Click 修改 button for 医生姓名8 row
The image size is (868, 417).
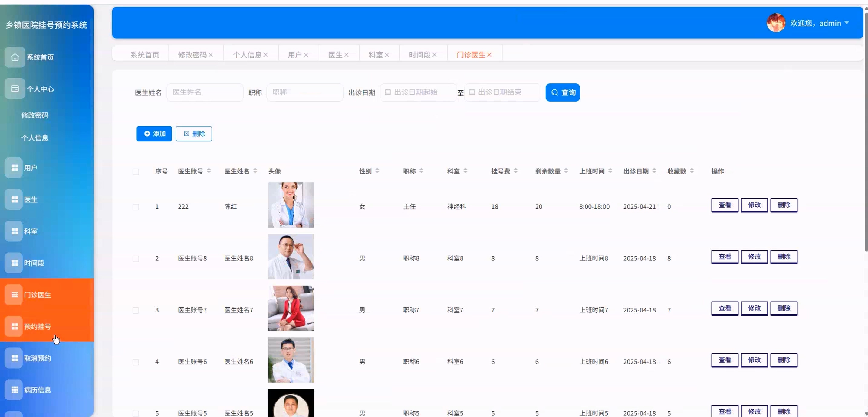coord(754,257)
